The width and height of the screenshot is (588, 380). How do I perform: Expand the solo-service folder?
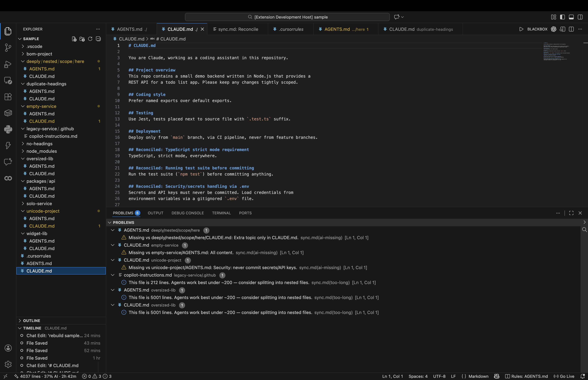point(61,204)
